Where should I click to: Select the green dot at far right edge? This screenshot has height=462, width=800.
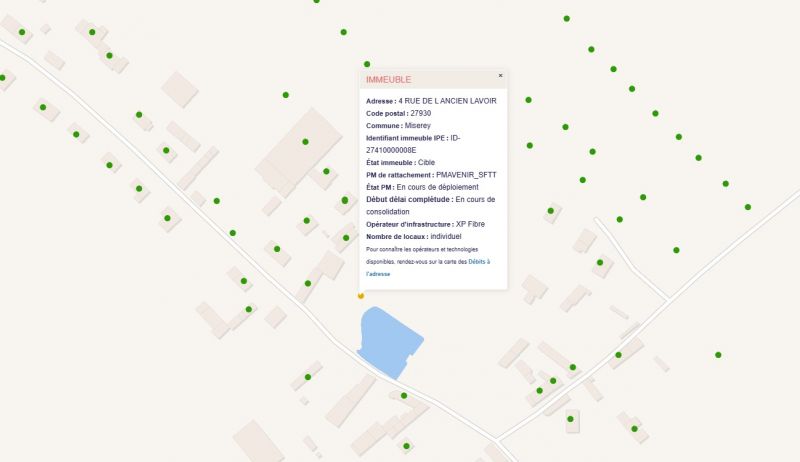(747, 207)
